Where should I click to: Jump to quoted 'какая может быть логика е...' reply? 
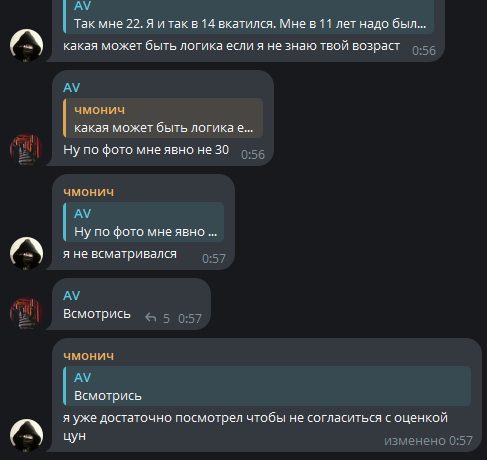[x=163, y=118]
